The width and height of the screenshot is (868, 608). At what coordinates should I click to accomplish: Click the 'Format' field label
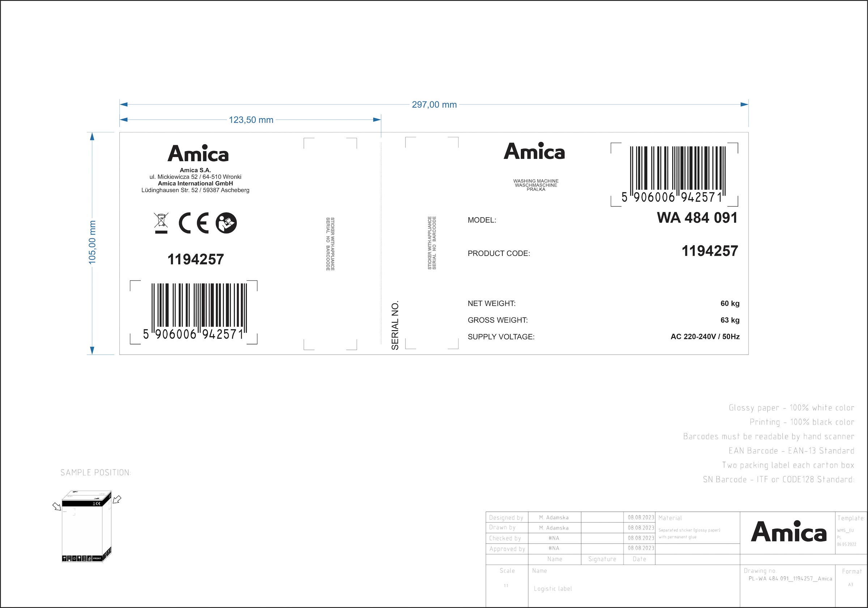point(852,571)
